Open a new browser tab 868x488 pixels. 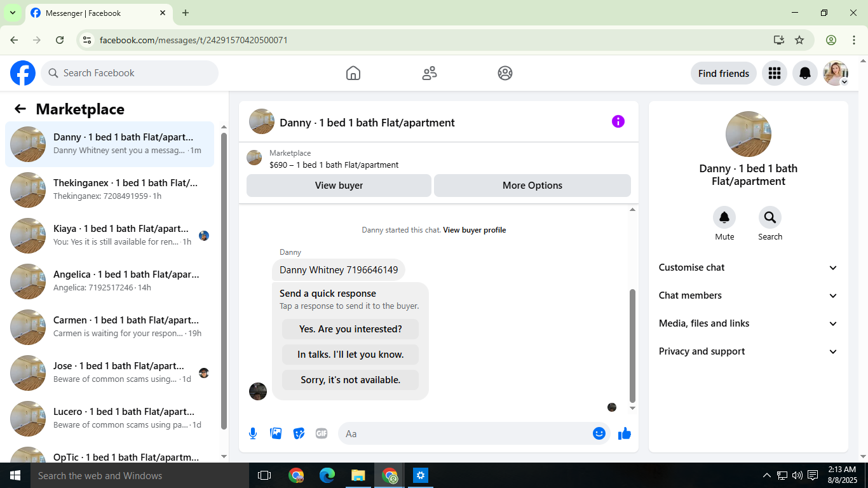tap(186, 13)
